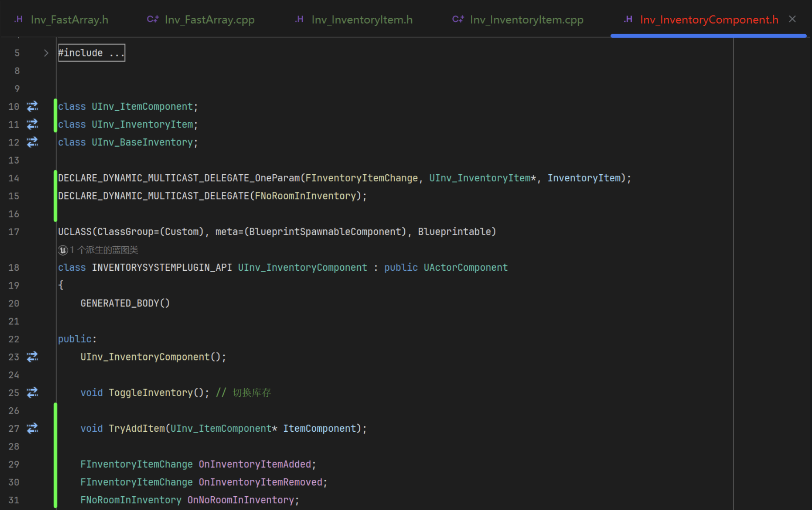Click the navigation gutter icon on line 25
Viewport: 812px width, 510px height.
[32, 393]
